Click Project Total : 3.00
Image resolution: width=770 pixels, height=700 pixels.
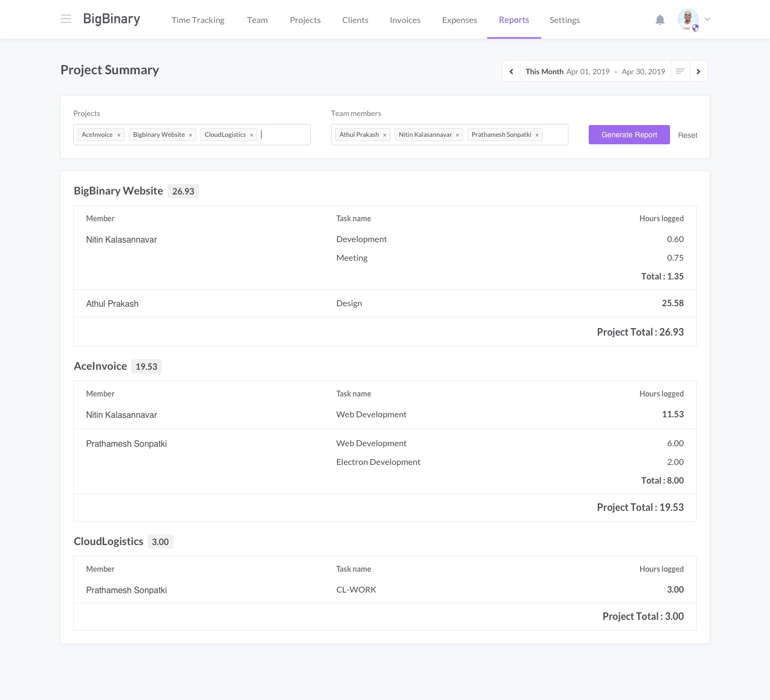[x=643, y=617]
